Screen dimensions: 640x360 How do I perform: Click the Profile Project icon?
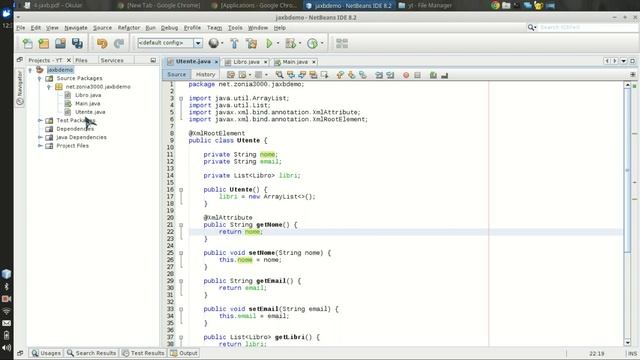[x=312, y=43]
